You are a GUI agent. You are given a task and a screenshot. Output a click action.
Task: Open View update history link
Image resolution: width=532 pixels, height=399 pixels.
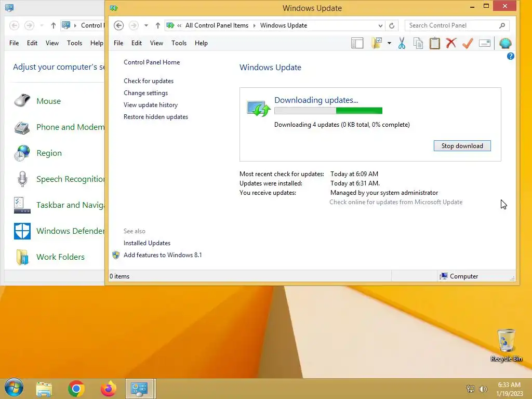(x=151, y=105)
